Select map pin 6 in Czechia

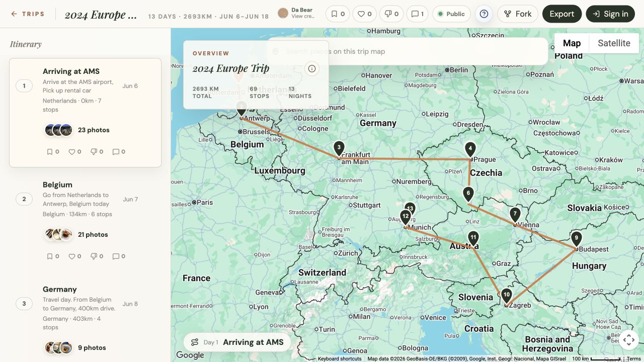point(468,194)
